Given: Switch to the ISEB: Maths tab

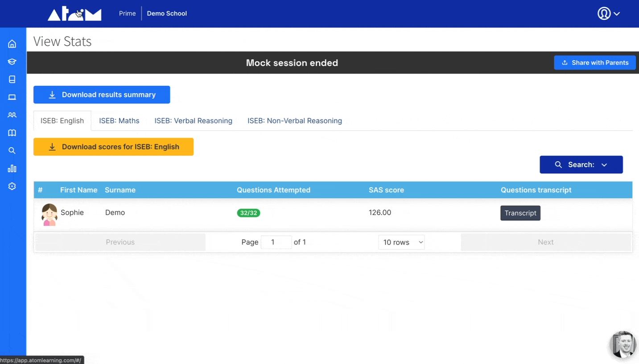Looking at the screenshot, I should [x=119, y=120].
